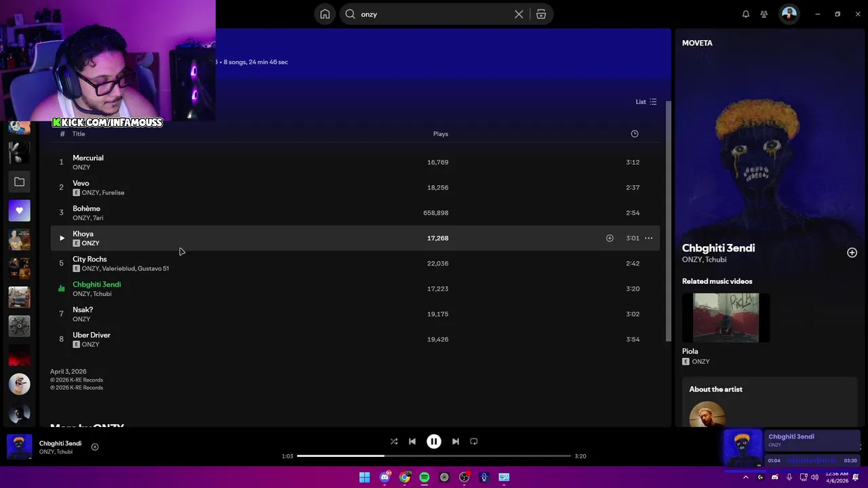Sort tracks by the Plays column
868x488 pixels.
point(441,134)
